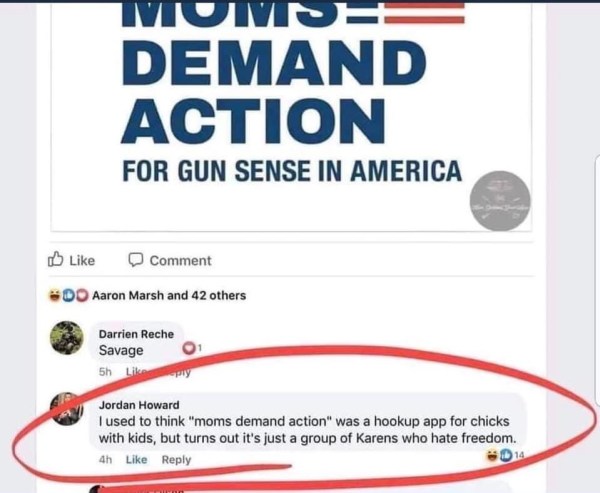Click the Comment button under the post
Viewport: 600px width, 493px height.
coord(170,260)
